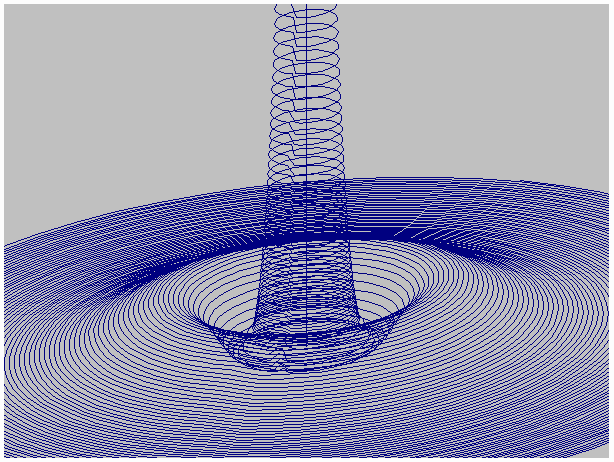Click the top of the vertical wireframe column
Image resolution: width=614 pixels, height=462 pixels.
pos(306,14)
